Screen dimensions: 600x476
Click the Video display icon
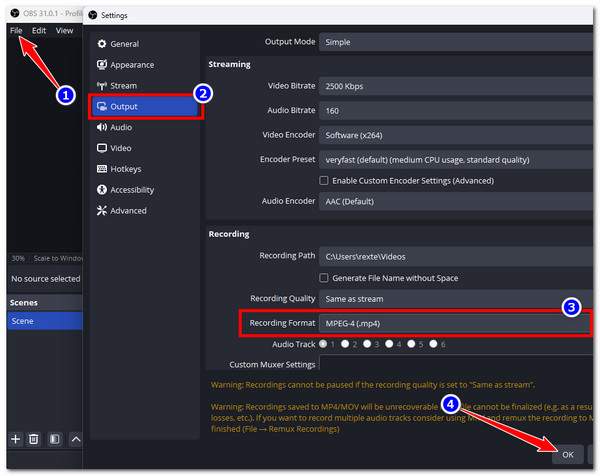tap(102, 148)
